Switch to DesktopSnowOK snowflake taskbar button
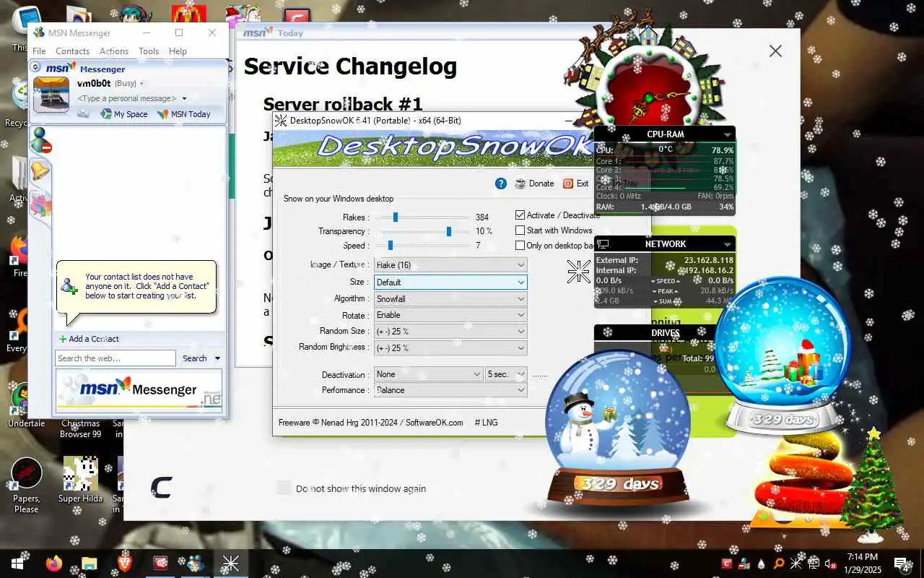 tap(230, 563)
